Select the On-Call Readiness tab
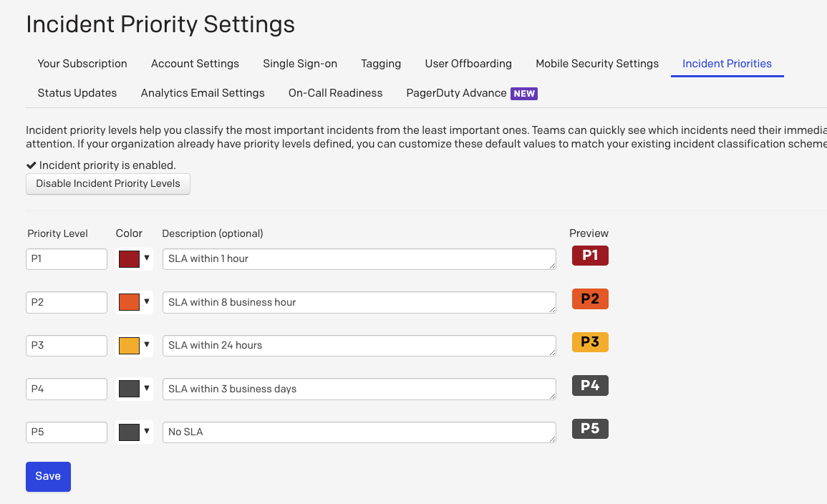The width and height of the screenshot is (827, 504). [335, 93]
